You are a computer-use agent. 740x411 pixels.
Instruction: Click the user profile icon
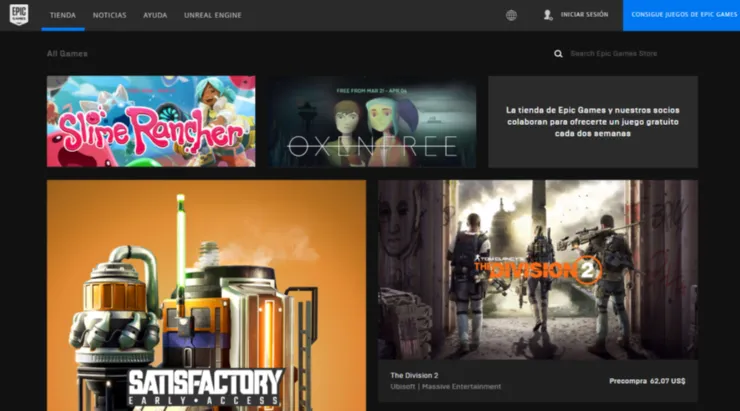click(548, 15)
